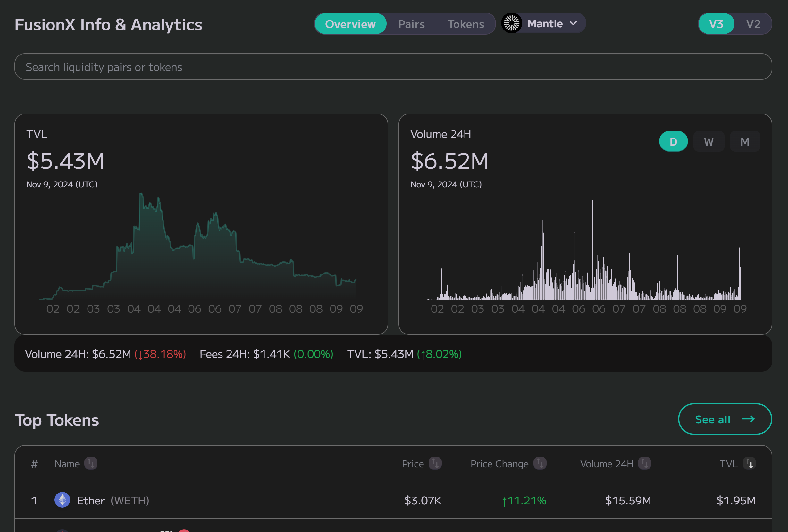Click the Ether price $3.07K cell
The width and height of the screenshot is (788, 532).
click(423, 500)
